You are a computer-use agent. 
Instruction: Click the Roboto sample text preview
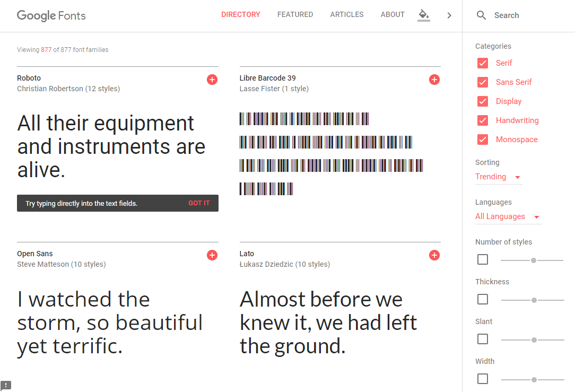(x=111, y=146)
